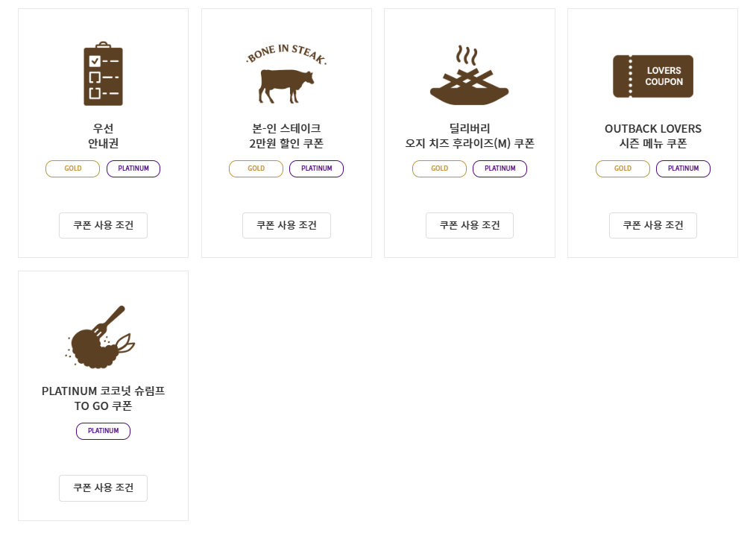This screenshot has width=756, height=533.
Task: Click the OUTBACK LOVERS 시즌 메뉴 쿠폰 title
Action: pos(652,136)
